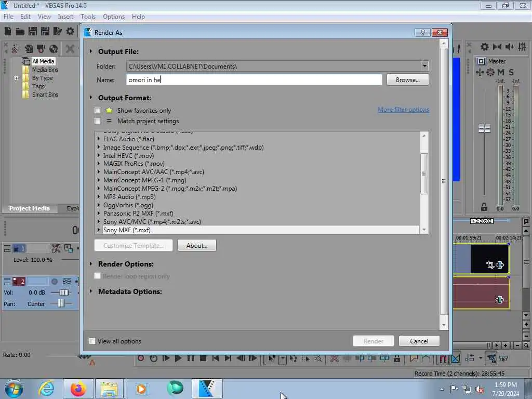Click the Master FX gear icon beside M

pos(490,72)
